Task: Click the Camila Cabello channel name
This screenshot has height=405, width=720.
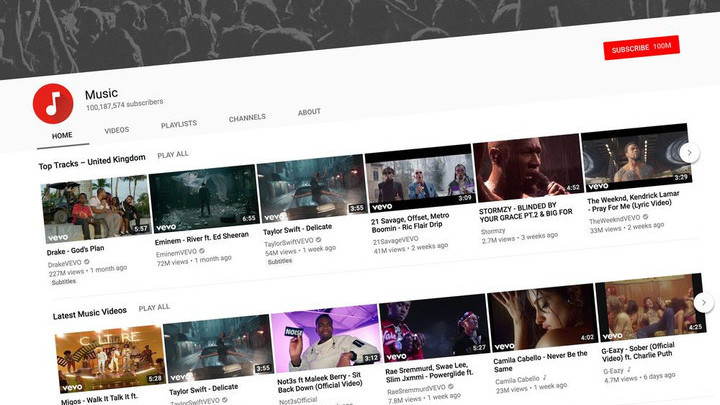Action: coord(517,380)
